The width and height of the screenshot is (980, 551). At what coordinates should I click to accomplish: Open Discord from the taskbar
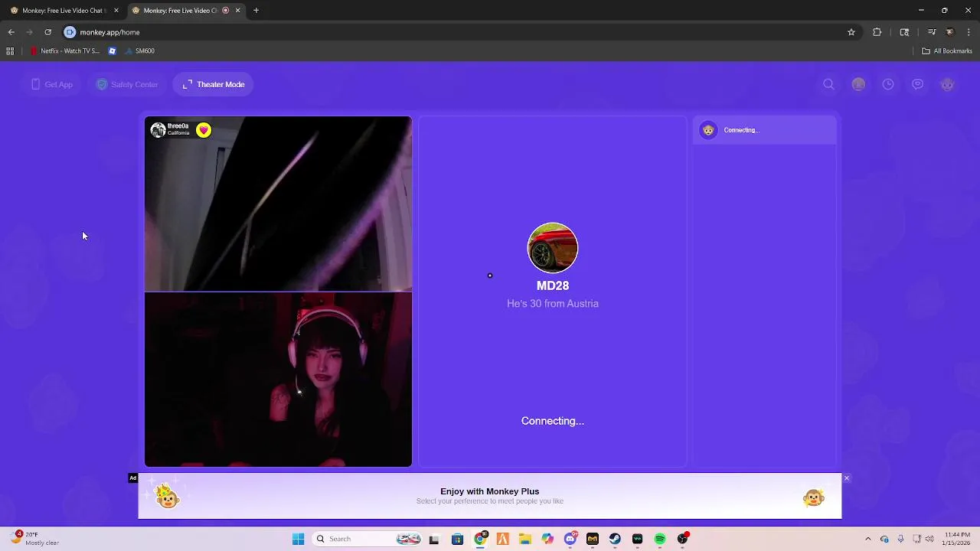(x=570, y=539)
